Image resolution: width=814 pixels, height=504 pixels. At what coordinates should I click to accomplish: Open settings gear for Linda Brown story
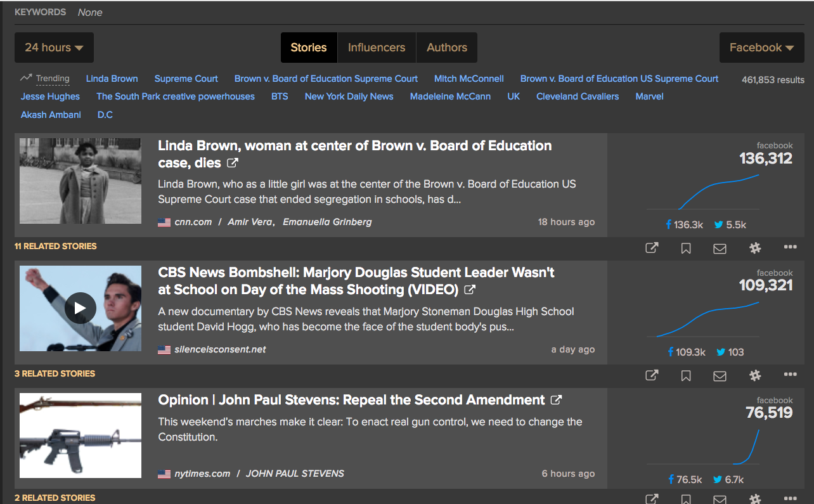(x=755, y=248)
